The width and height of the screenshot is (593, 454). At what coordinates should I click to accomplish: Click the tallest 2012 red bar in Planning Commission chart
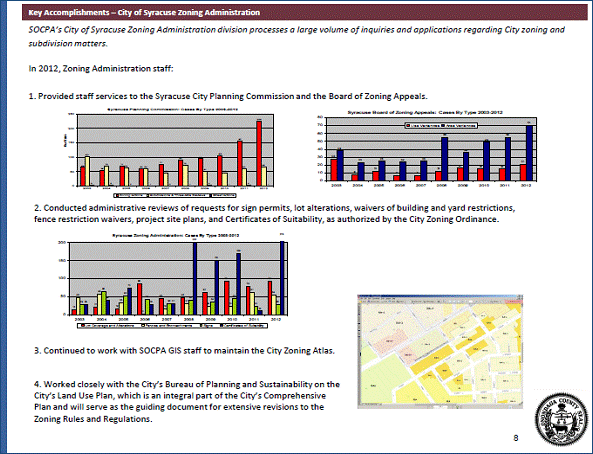click(259, 154)
